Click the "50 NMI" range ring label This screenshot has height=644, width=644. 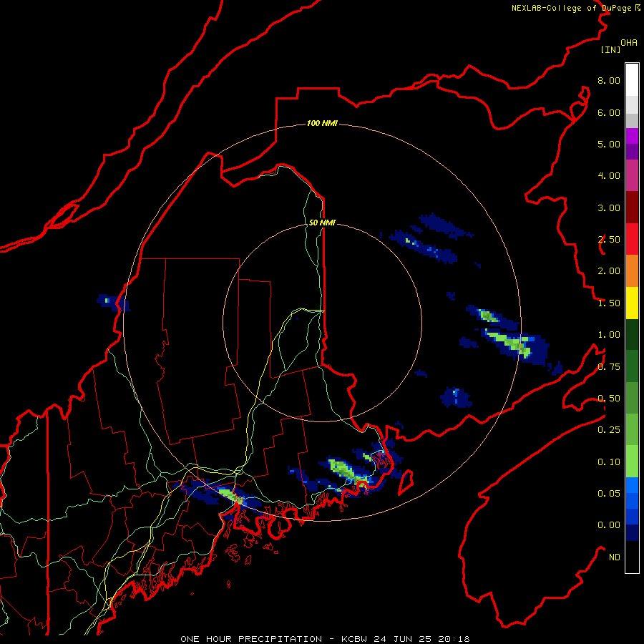click(x=322, y=223)
